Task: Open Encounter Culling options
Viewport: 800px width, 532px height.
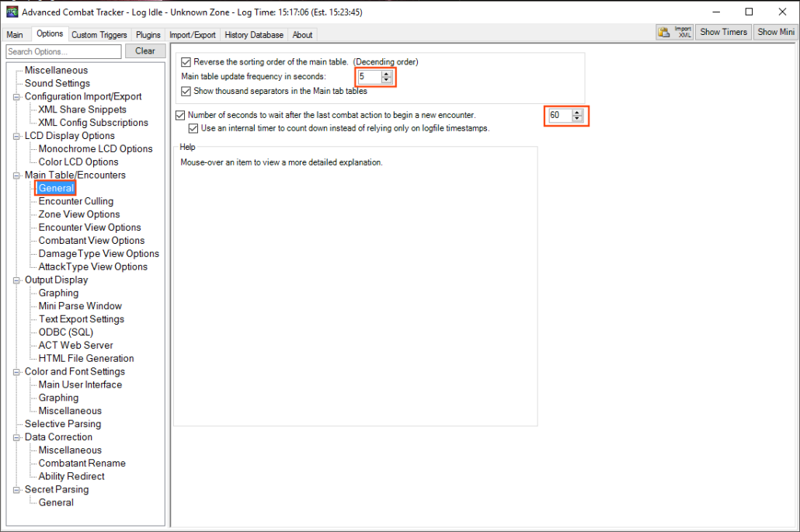Action: tap(76, 201)
